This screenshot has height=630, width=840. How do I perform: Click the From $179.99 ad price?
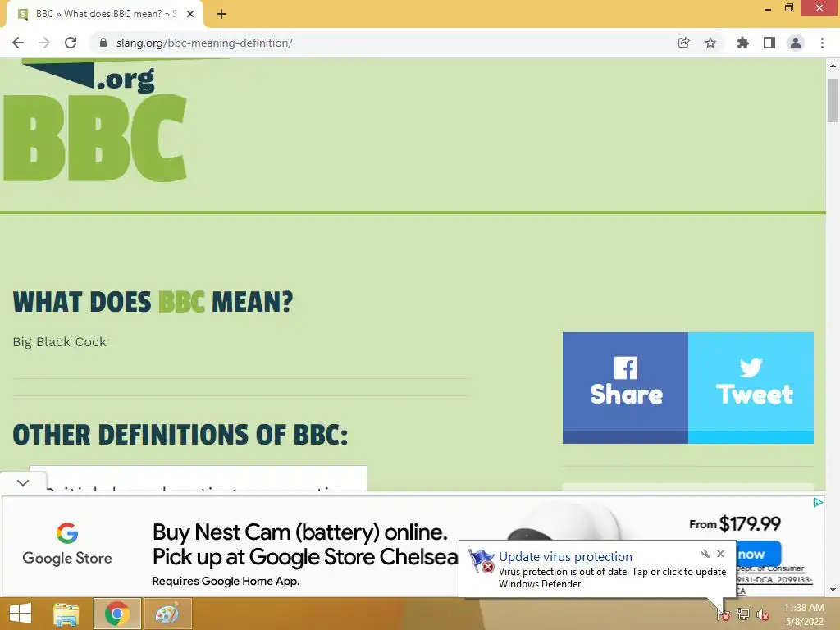point(735,523)
